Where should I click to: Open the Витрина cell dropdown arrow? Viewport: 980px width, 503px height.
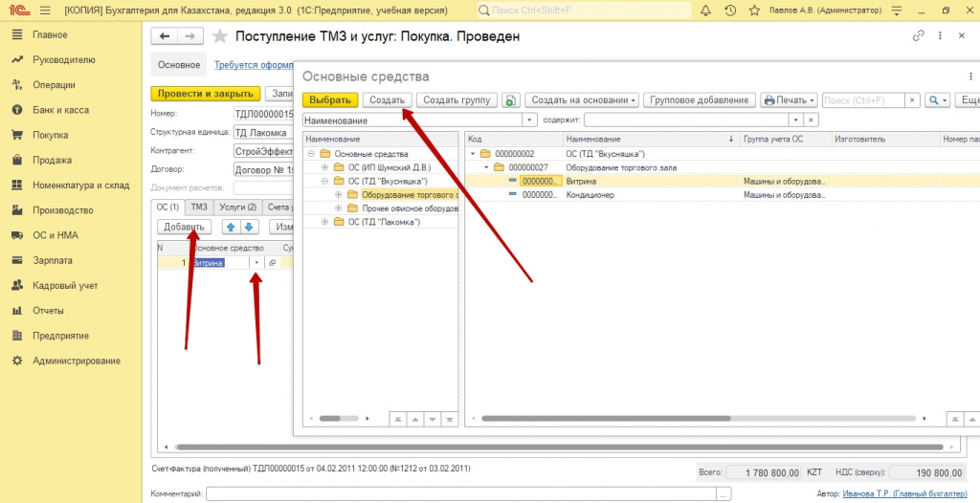point(256,263)
